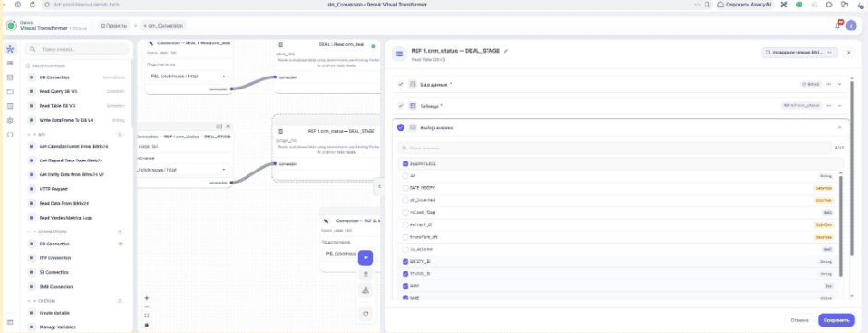Click the blue run (play) button
Image resolution: width=868 pixels, height=333 pixels.
point(366,257)
